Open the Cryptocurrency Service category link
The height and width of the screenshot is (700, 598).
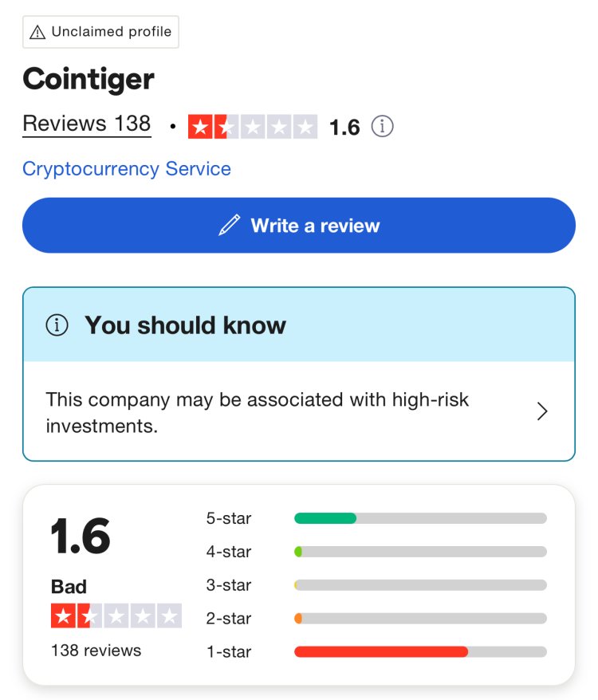pyautogui.click(x=127, y=169)
